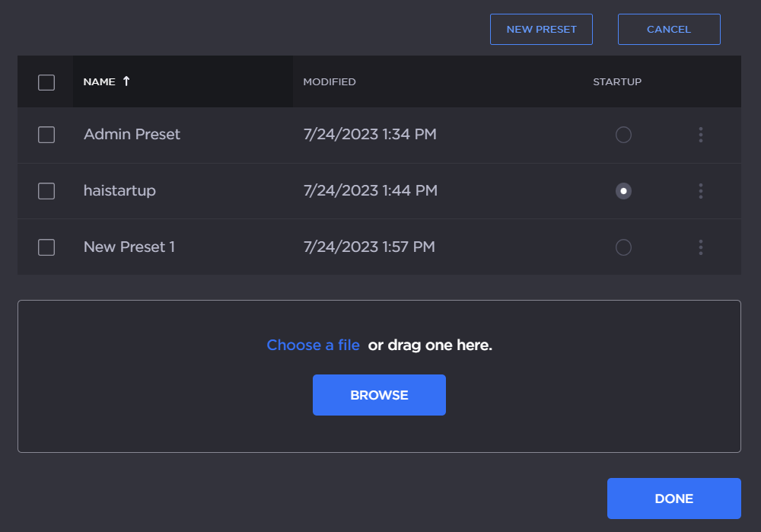761x532 pixels.
Task: Click the Browse button
Action: [379, 395]
